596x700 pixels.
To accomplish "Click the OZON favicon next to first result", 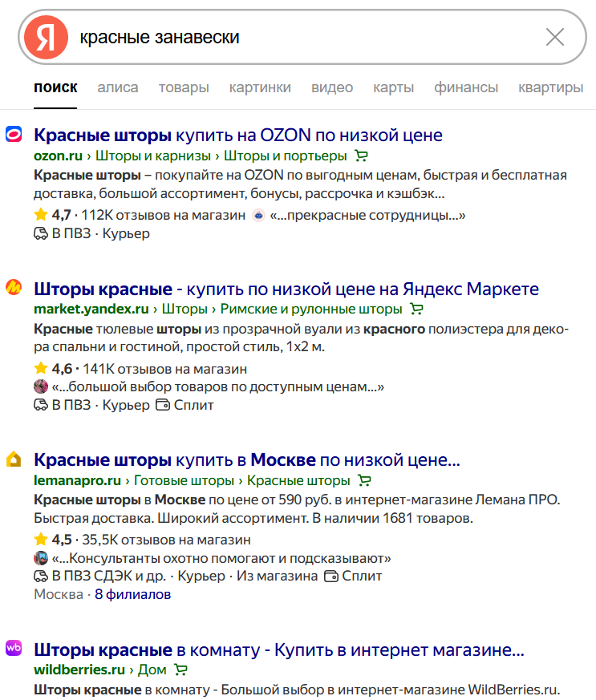I will pos(14,136).
